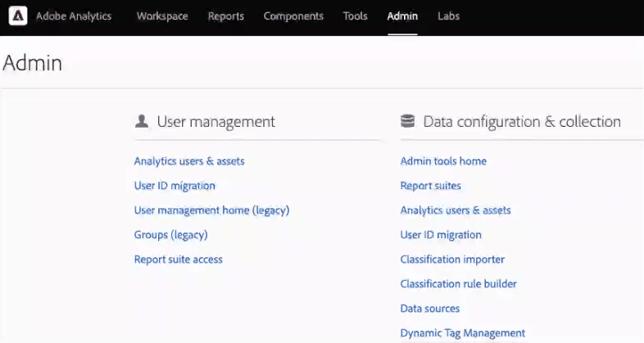
Task: Click the User management section heading
Action: 216,121
